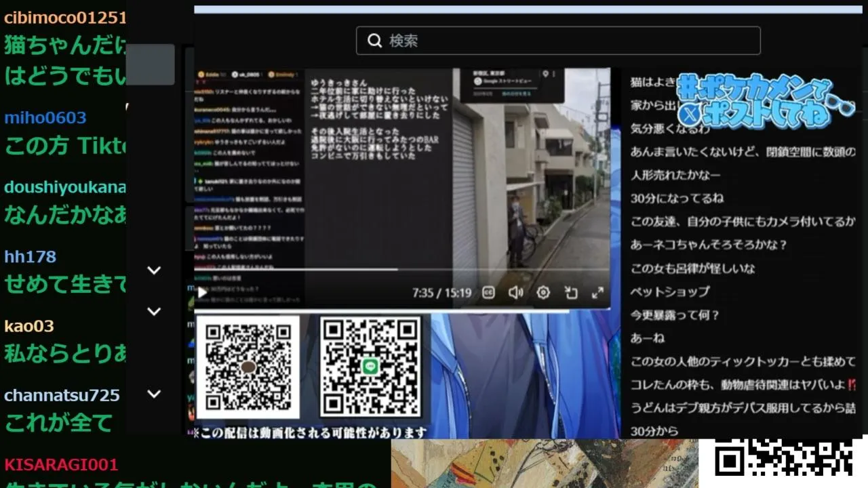Screen dimensions: 868x488
Task: Open the KISARAGI001 username
Action: (x=61, y=464)
